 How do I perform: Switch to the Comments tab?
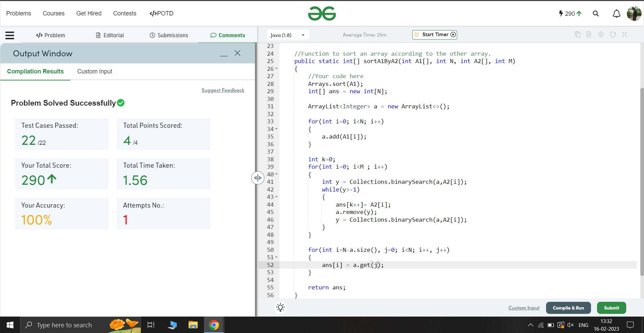[228, 35]
